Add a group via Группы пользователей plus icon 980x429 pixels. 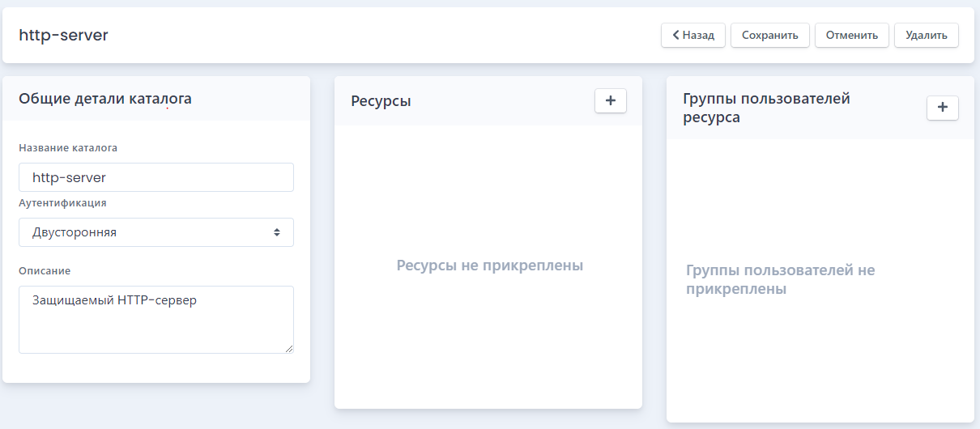(943, 108)
